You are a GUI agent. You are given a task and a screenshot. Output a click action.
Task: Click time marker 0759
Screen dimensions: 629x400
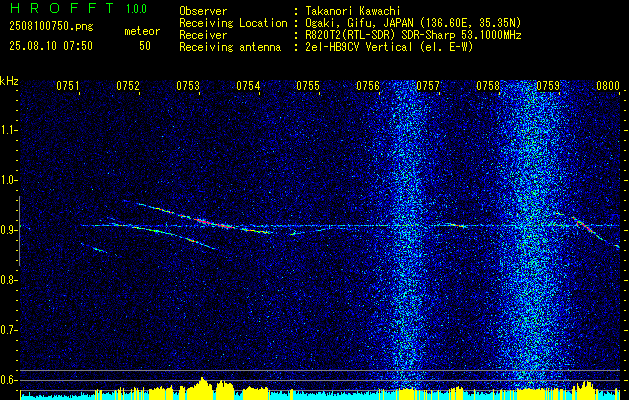548,86
